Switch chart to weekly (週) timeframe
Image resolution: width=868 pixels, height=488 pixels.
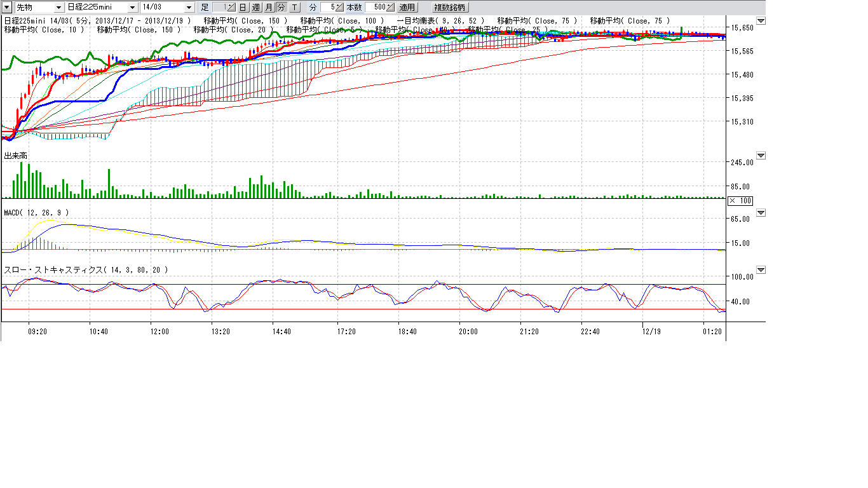tap(256, 8)
